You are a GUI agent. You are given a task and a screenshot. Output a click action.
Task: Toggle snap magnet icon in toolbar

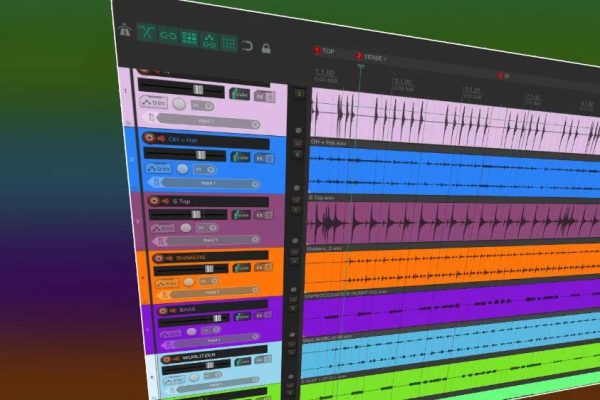pyautogui.click(x=249, y=45)
